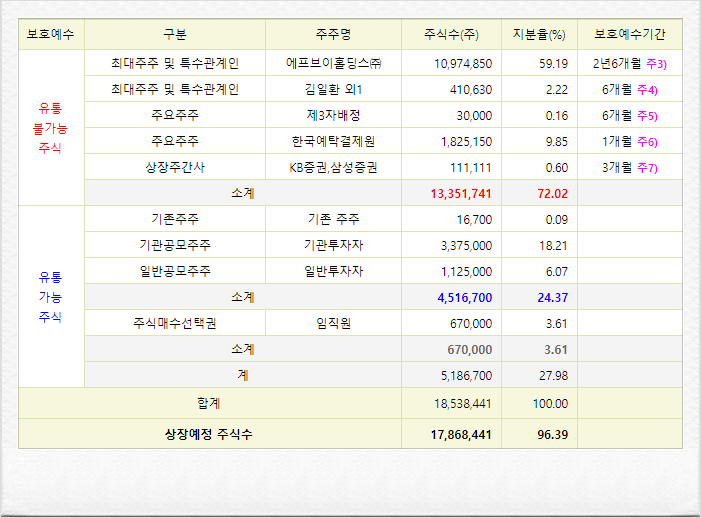Click the 보호예수기간 column header
The width and height of the screenshot is (701, 518).
point(629,34)
